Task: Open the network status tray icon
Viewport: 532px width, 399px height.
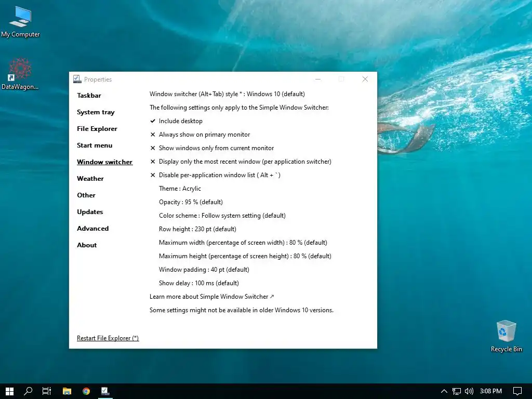Action: (x=456, y=391)
